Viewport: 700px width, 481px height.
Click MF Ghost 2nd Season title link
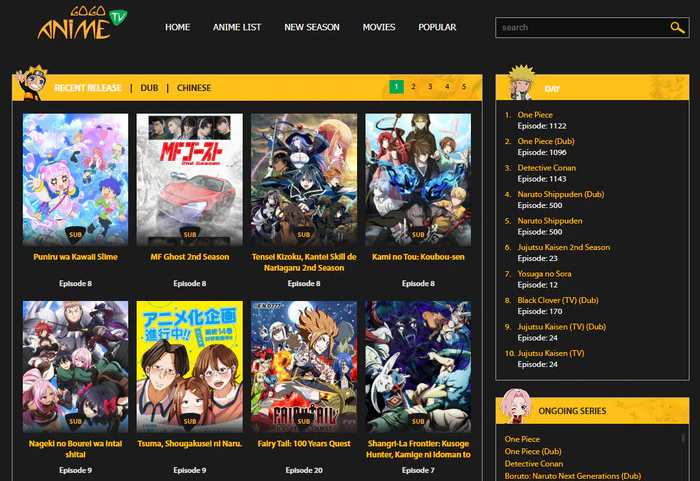click(x=190, y=257)
